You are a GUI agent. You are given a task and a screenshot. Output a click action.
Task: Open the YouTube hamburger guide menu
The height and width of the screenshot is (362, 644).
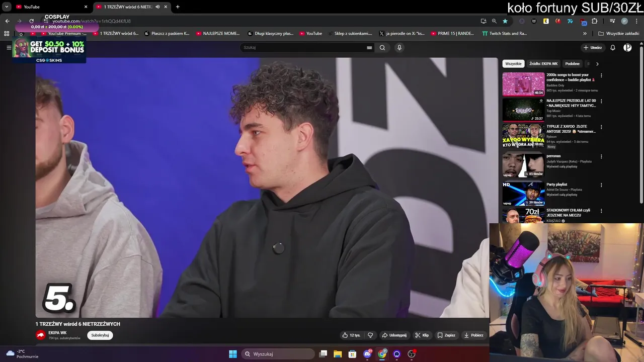[9, 47]
